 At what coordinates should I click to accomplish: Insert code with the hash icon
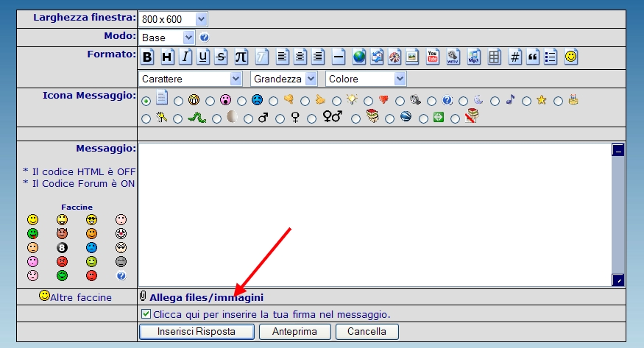click(x=514, y=57)
